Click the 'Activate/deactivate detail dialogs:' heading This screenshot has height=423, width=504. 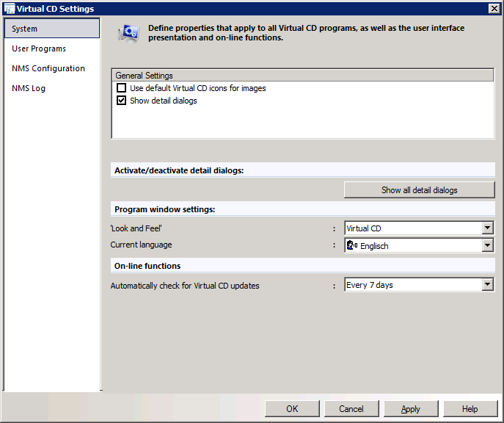tap(179, 170)
